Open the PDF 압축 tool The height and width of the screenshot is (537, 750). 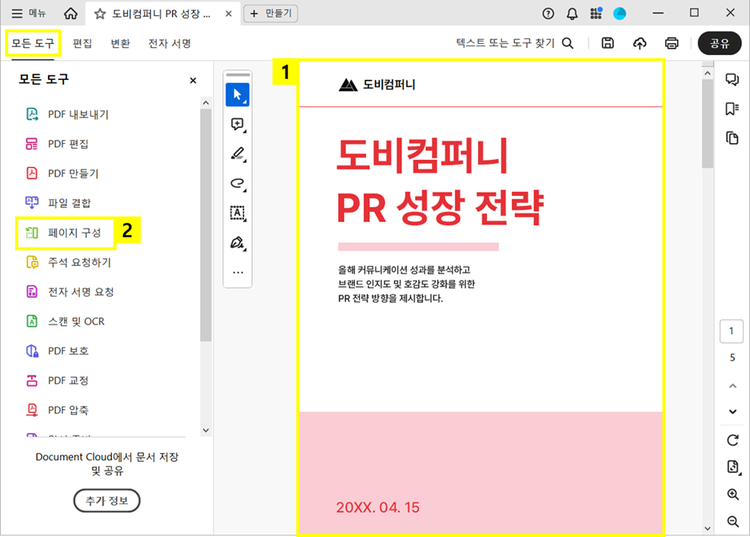tap(56, 410)
